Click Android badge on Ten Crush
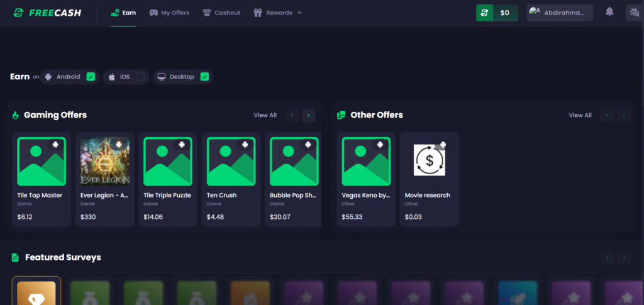644x305 pixels. 246,144
